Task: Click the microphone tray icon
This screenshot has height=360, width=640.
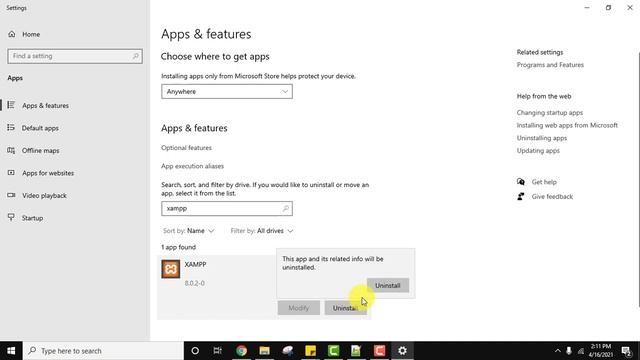Action: [569, 351]
